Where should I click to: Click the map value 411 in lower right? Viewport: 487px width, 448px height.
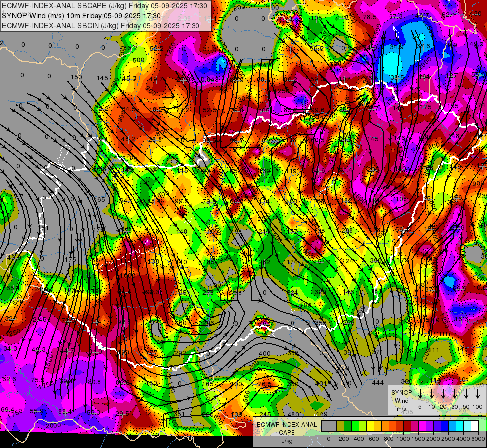434,350
